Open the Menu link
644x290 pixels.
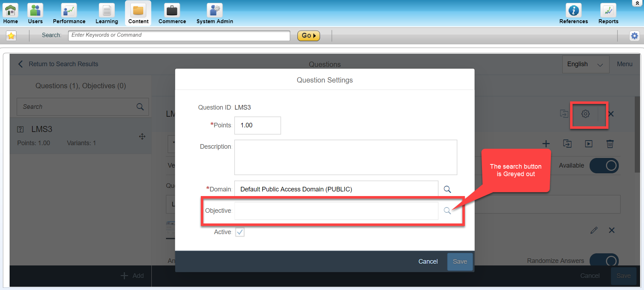(x=624, y=64)
